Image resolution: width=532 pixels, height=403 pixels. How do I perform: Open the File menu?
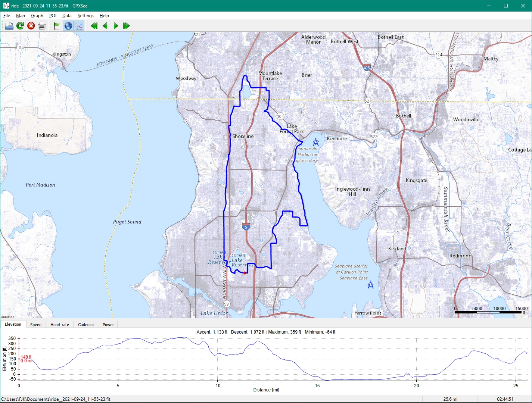7,16
